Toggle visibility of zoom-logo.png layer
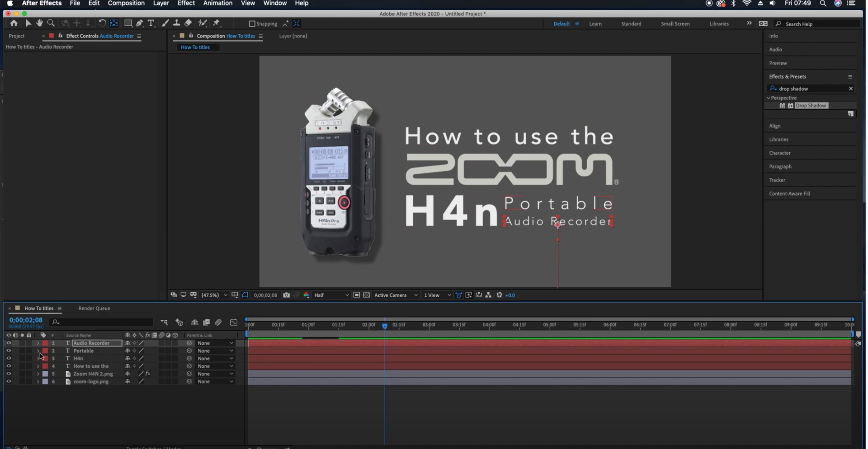Screen dimensions: 868x449 pos(9,382)
